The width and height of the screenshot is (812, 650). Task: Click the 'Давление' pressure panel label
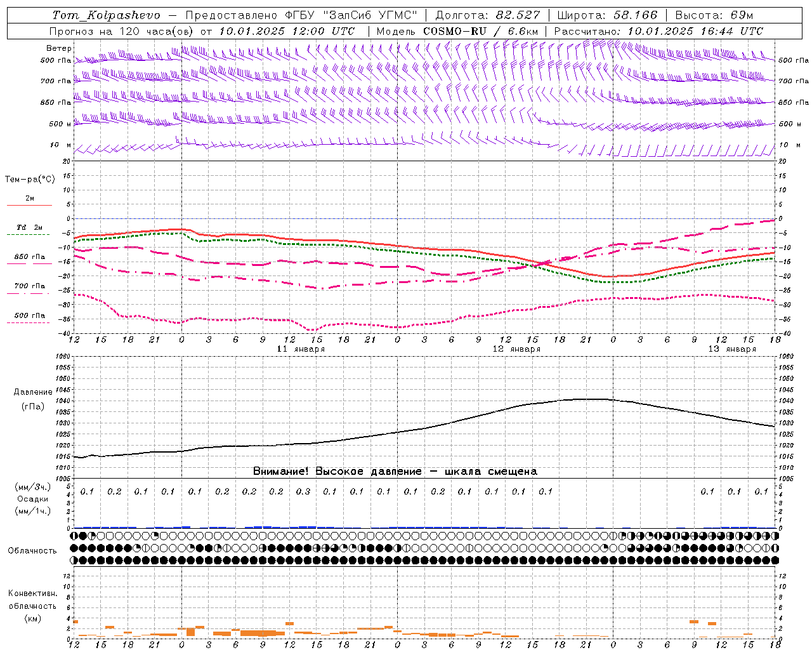pos(32,392)
